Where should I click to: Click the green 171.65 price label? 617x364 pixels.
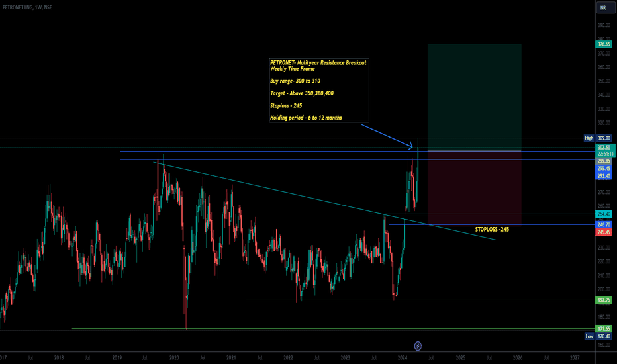(604, 328)
